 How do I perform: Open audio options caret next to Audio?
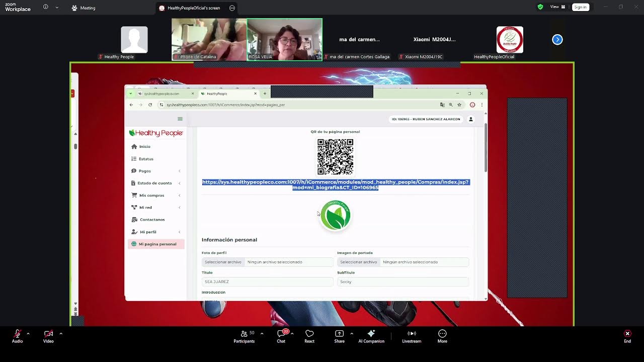28,333
